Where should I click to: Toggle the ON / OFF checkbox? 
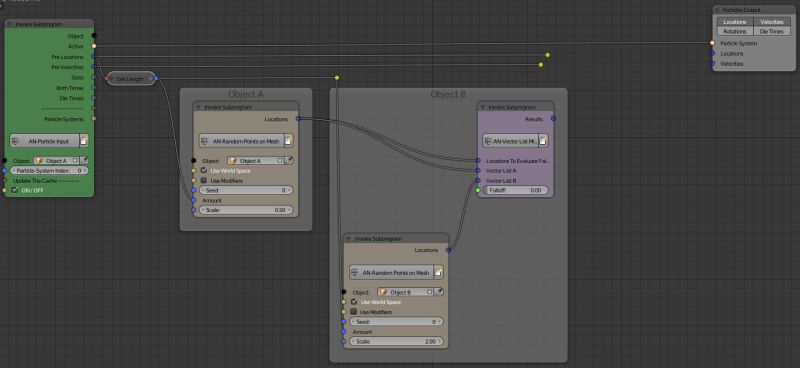14,190
